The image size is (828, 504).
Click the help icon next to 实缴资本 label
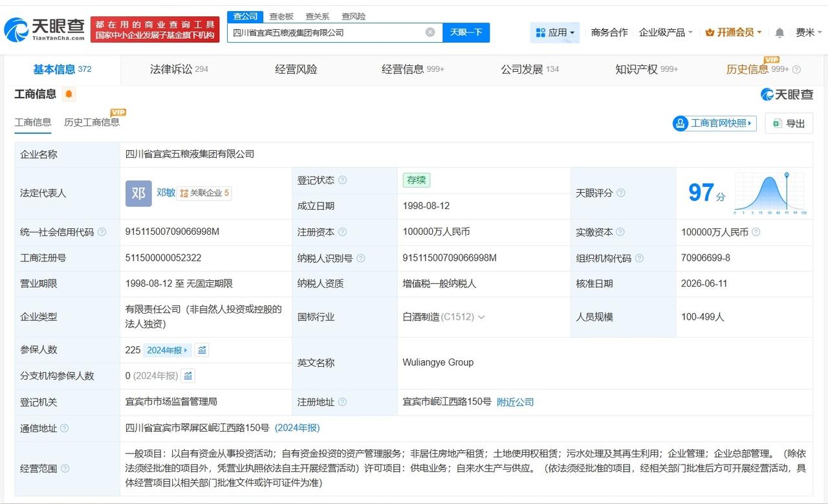(x=620, y=232)
